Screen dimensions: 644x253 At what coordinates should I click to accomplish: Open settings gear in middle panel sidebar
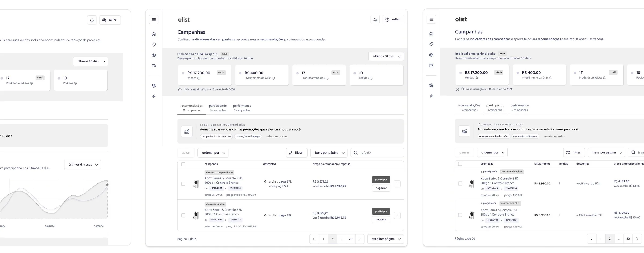(154, 86)
